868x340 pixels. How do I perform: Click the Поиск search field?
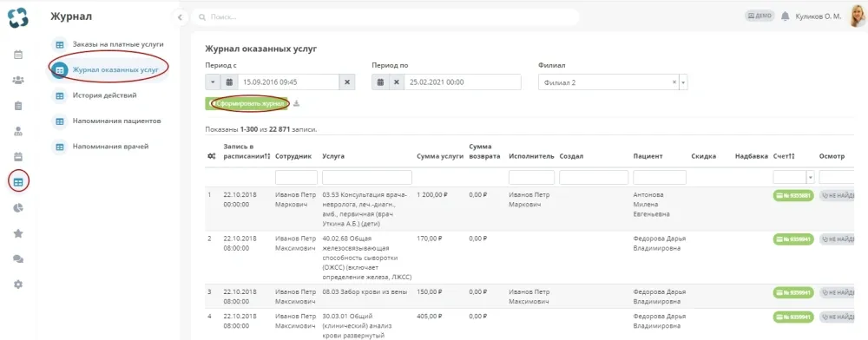[385, 17]
